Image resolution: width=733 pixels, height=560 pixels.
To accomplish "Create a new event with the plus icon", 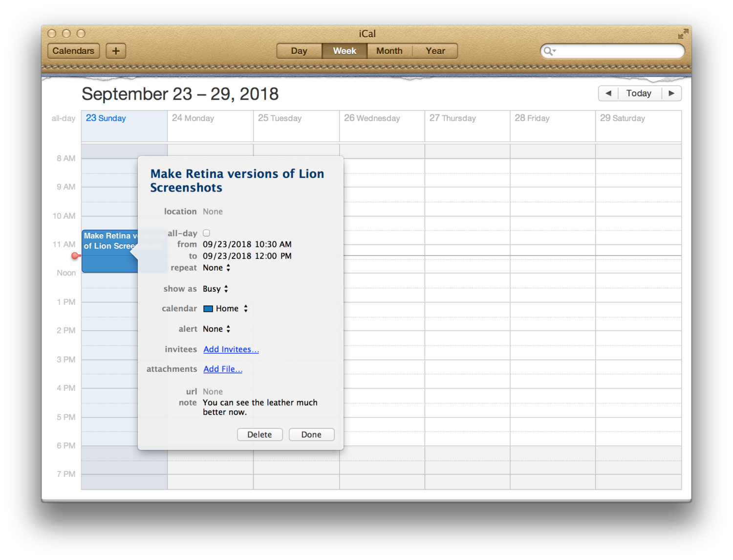I will click(x=116, y=51).
